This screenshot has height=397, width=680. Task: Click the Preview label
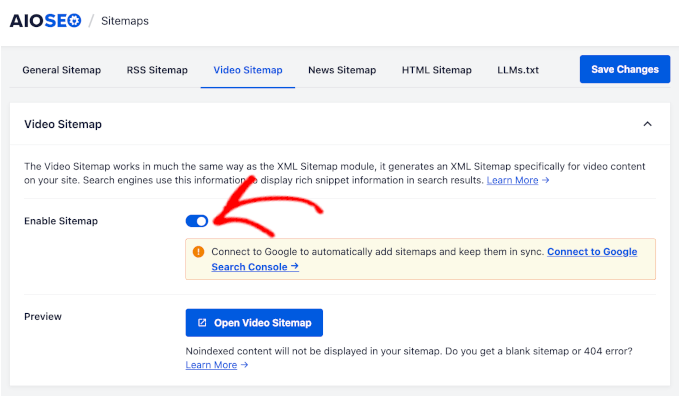tap(43, 316)
